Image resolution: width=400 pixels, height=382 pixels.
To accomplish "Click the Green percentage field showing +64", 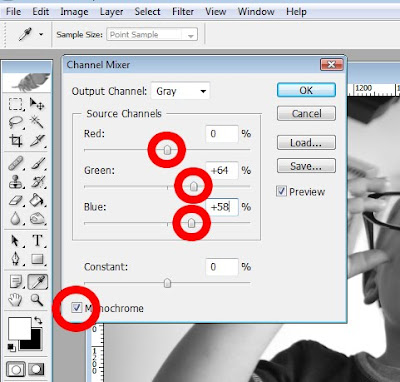I will pyautogui.click(x=222, y=170).
